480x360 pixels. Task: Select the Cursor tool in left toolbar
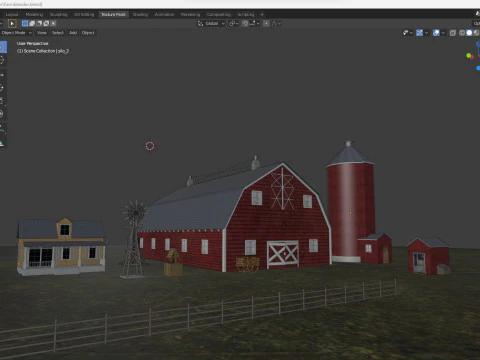[x=2, y=60]
